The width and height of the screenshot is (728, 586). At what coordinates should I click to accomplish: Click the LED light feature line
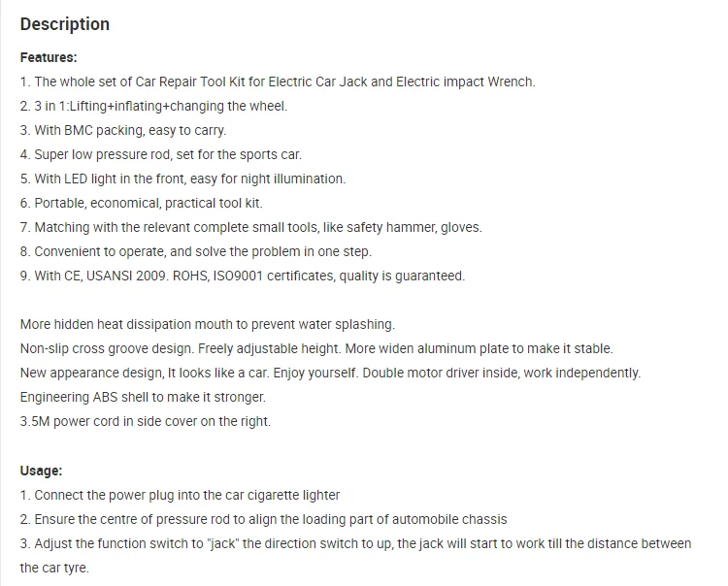click(x=182, y=179)
